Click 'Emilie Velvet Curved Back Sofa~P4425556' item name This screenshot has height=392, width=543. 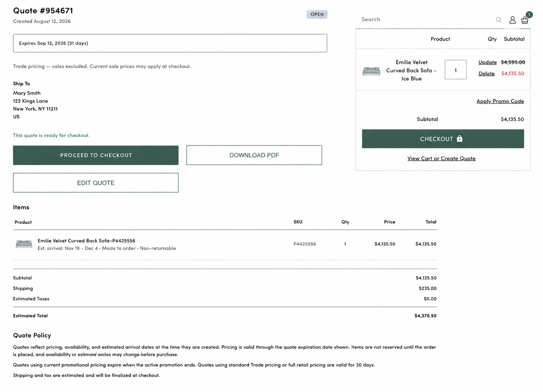click(x=87, y=241)
